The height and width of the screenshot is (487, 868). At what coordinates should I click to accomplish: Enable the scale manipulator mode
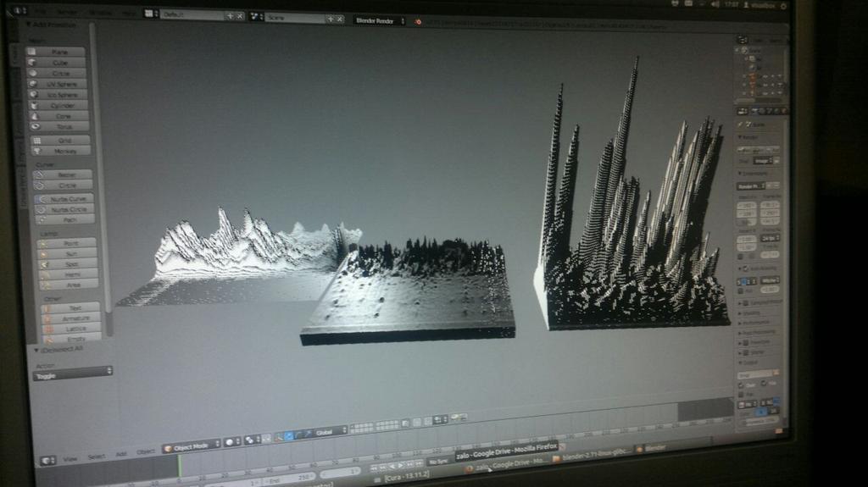308,434
